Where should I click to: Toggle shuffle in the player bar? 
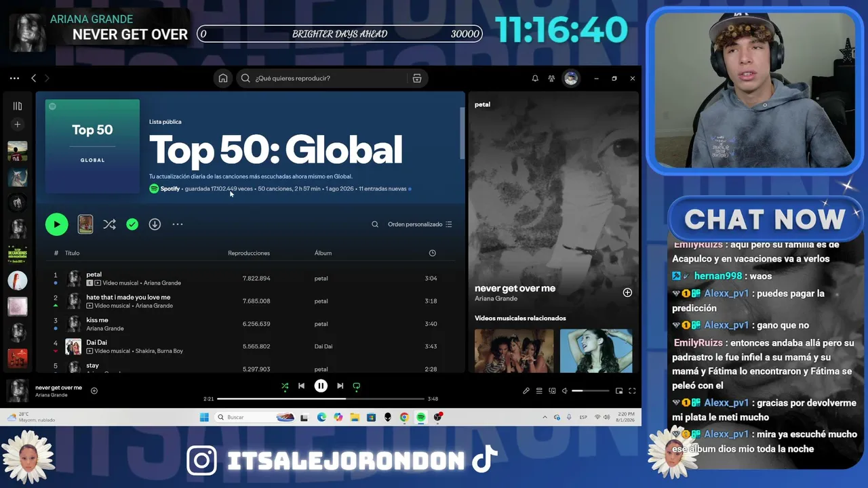point(285,386)
